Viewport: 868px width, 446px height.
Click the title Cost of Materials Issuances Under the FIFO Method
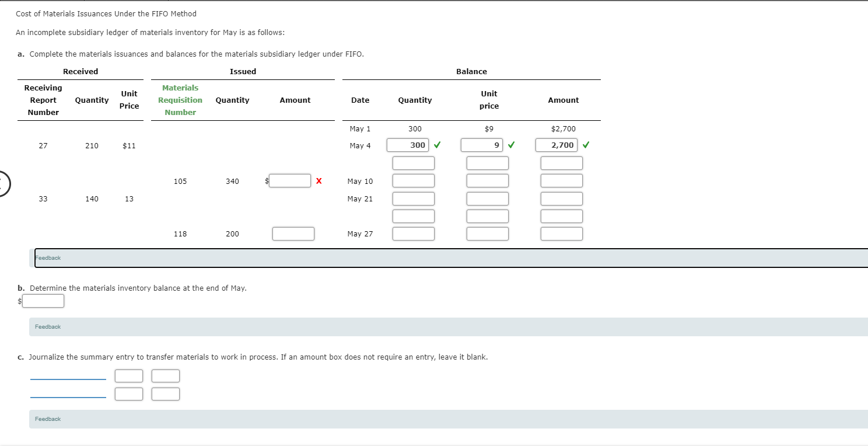pyautogui.click(x=106, y=13)
